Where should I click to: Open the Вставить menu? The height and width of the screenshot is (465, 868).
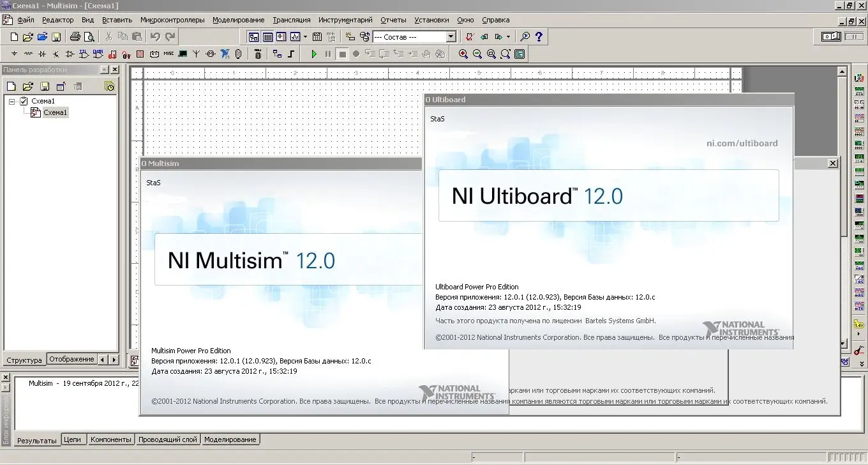click(117, 20)
